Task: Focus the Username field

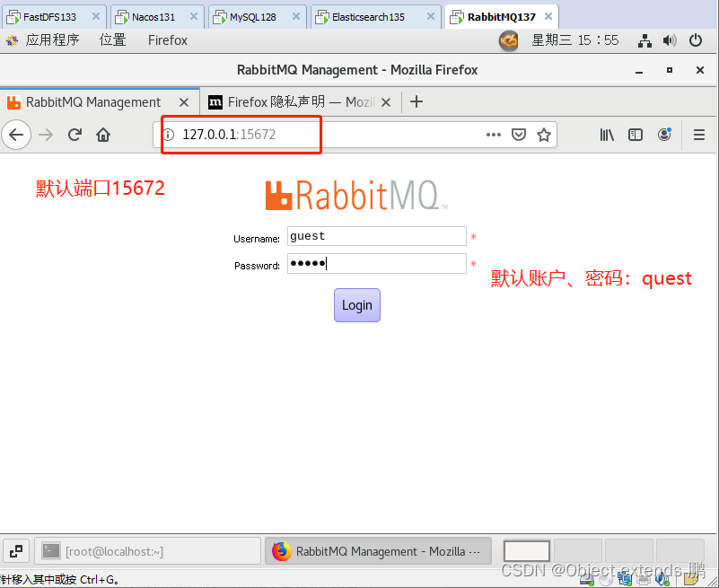Action: (x=377, y=236)
